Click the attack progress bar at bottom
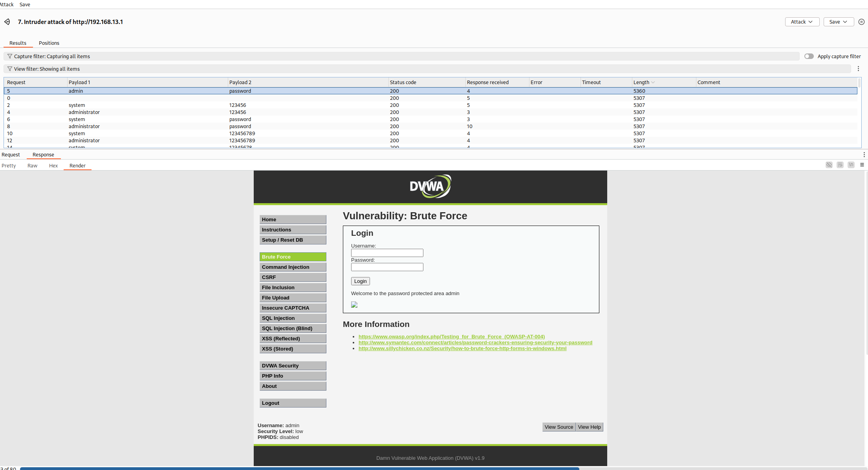 click(299, 468)
